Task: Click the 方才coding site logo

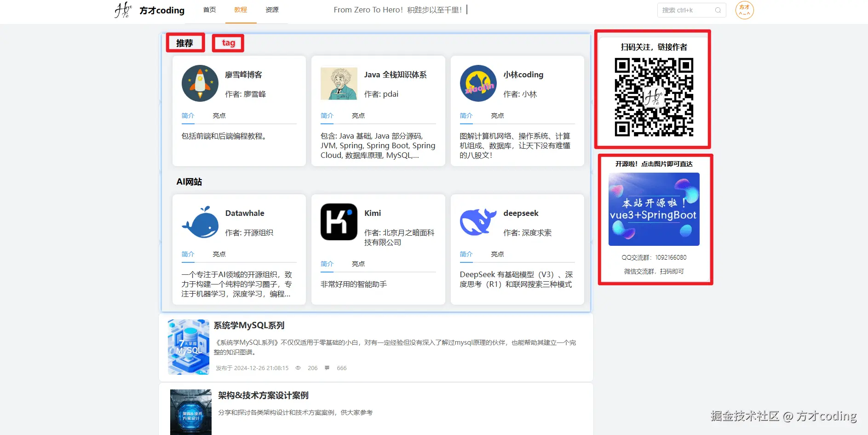Action: 149,10
